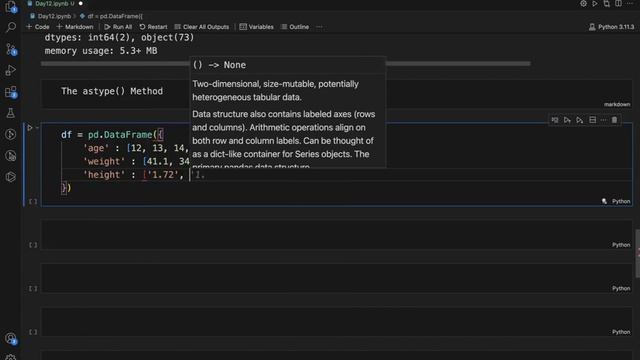
Task: Click into the second empty code cell
Action: coord(336,278)
